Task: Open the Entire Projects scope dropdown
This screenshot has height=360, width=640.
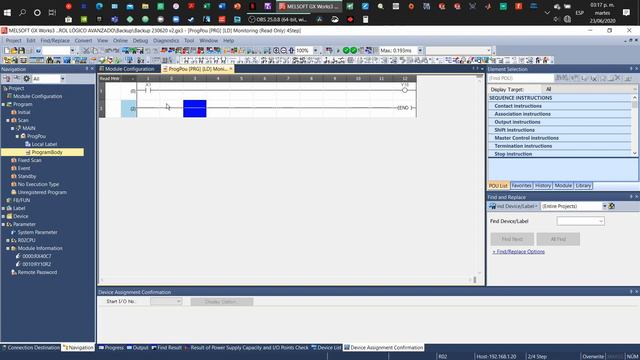Action: pos(604,206)
